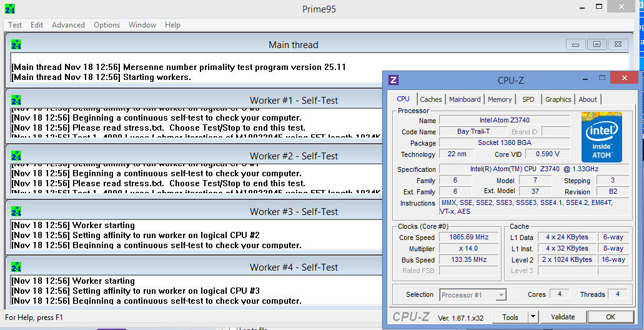Click the L1 Inst. value 4 x 32 KBytes
Viewport: 644px width, 330px height.
point(567,248)
